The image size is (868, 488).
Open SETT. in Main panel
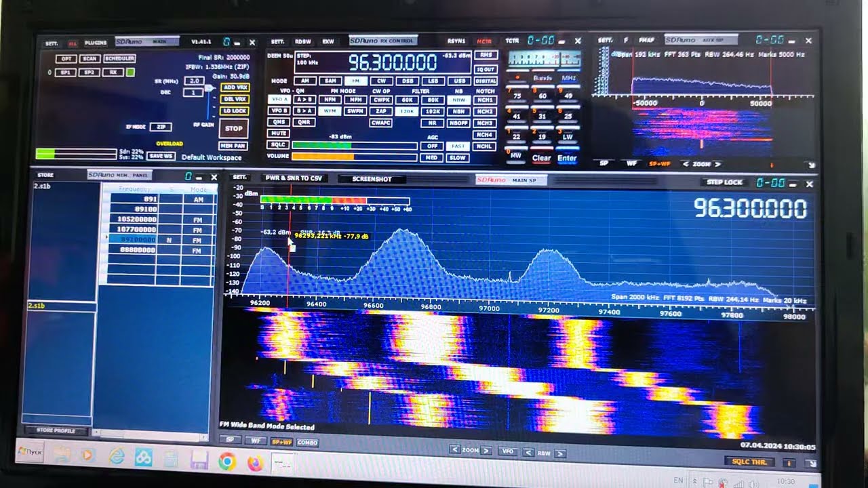pos(52,43)
